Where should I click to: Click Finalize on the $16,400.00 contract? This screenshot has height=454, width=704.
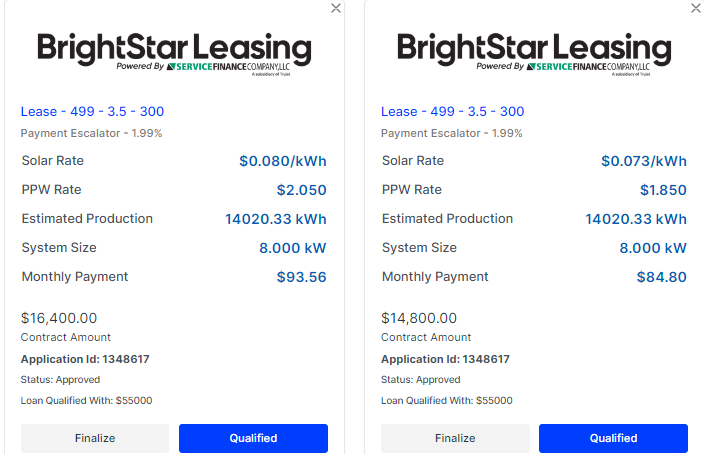tap(95, 438)
